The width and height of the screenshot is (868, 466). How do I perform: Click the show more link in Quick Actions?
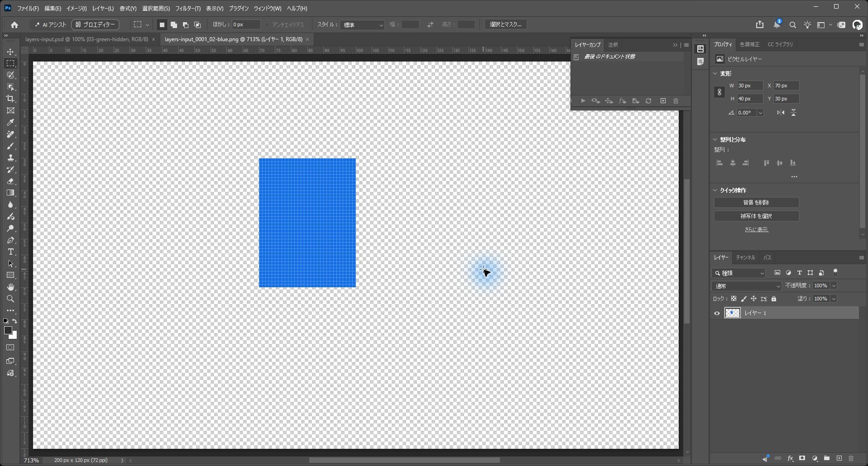click(x=756, y=230)
